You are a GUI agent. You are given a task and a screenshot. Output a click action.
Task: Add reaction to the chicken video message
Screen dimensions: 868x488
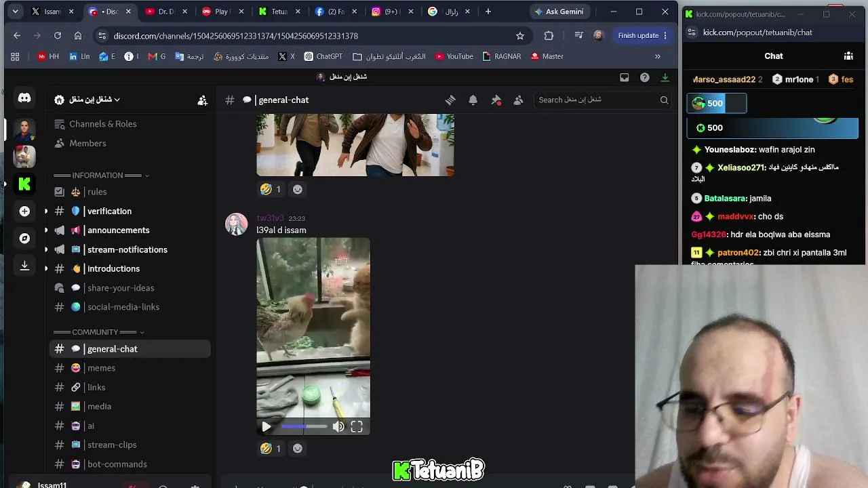(x=297, y=449)
